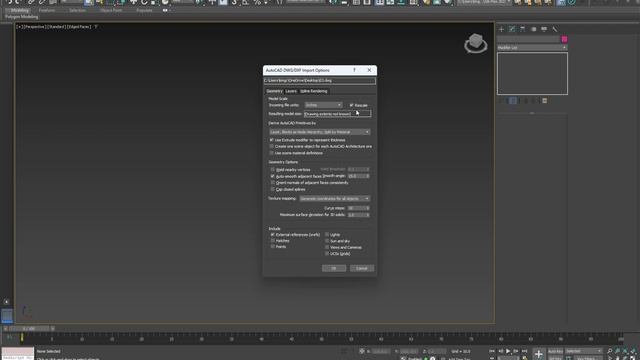The image size is (640, 360).
Task: Click Cancel in the import dialog
Action: pos(362,268)
